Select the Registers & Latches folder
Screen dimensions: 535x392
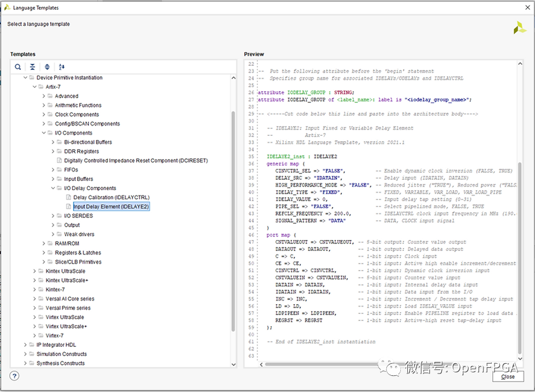click(x=78, y=253)
